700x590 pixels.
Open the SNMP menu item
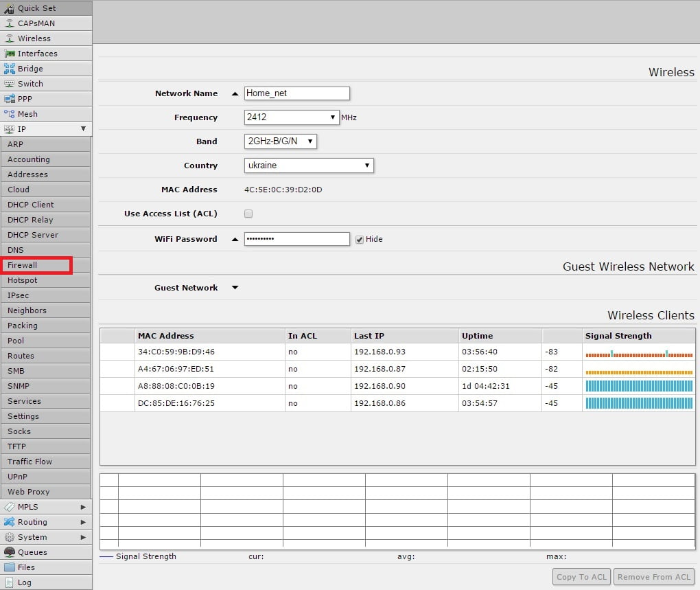click(45, 386)
